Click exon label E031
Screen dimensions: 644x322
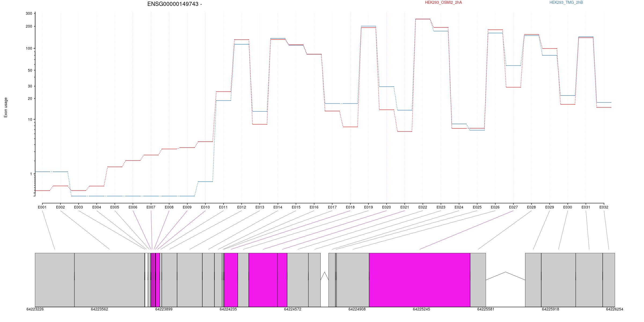pyautogui.click(x=586, y=207)
